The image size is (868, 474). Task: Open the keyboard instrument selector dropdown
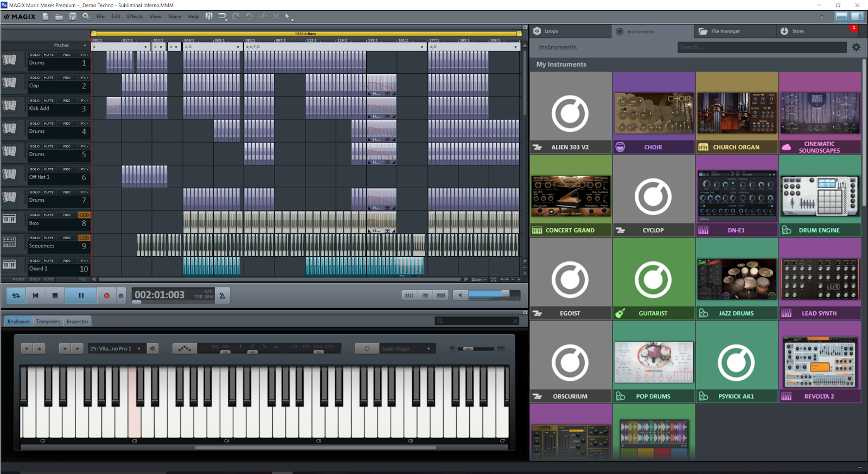(x=116, y=349)
